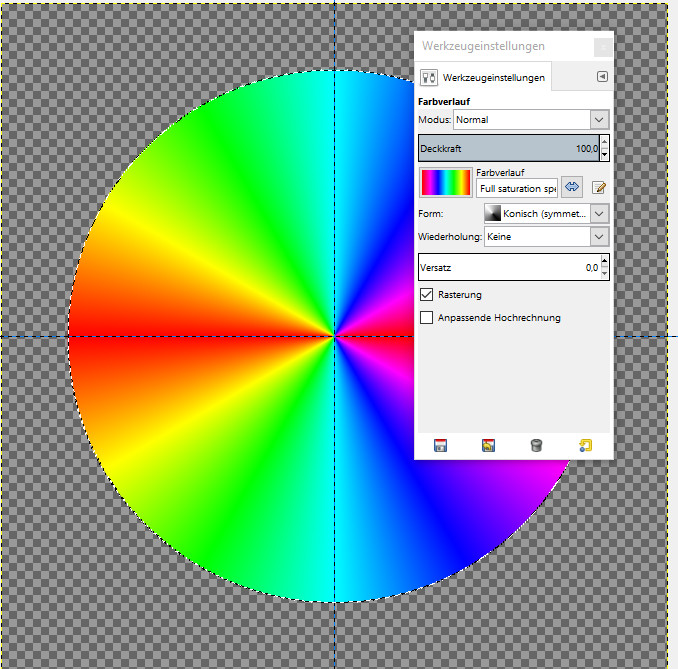
Task: Select the Modus Normal combo box
Action: click(531, 119)
